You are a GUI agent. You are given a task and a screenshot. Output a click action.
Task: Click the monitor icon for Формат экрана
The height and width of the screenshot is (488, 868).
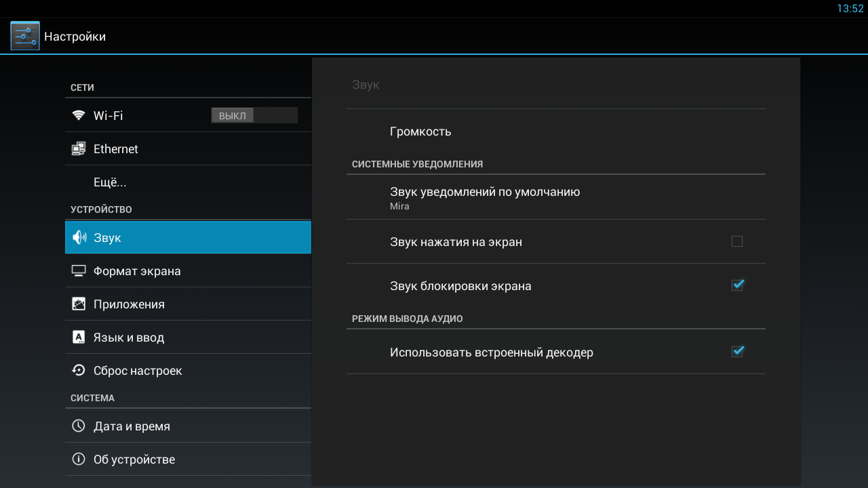[79, 271]
